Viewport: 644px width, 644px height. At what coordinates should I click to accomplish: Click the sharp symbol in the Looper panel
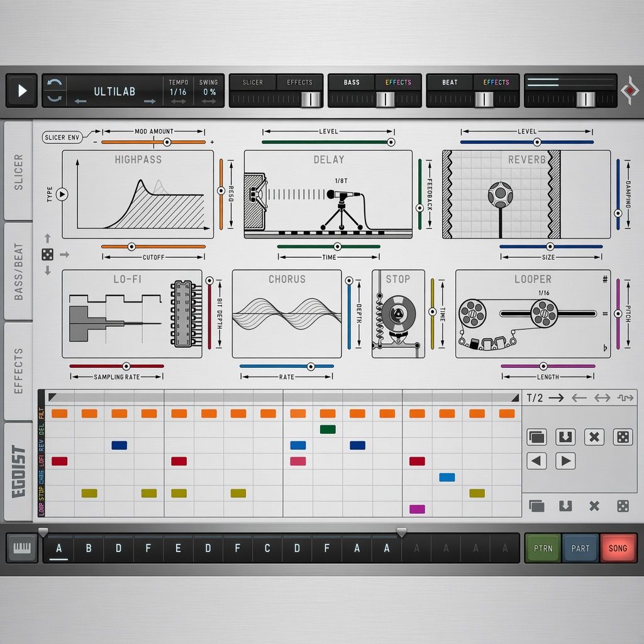point(605,279)
